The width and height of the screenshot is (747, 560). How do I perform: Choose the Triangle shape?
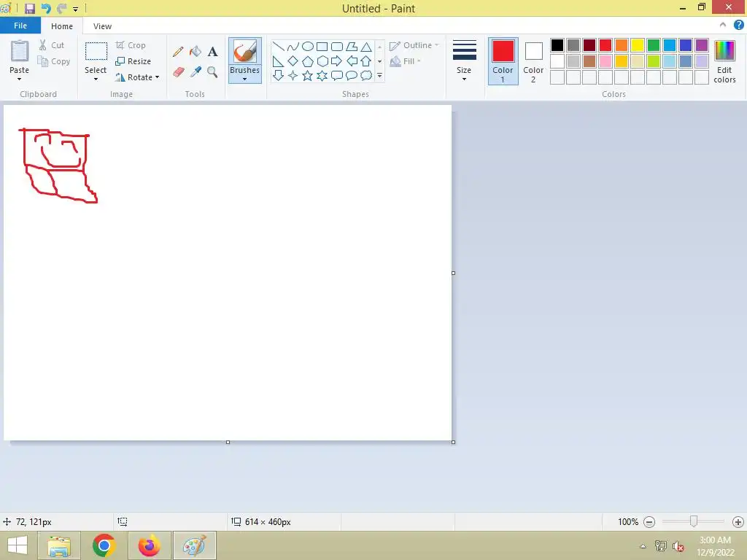coord(366,47)
